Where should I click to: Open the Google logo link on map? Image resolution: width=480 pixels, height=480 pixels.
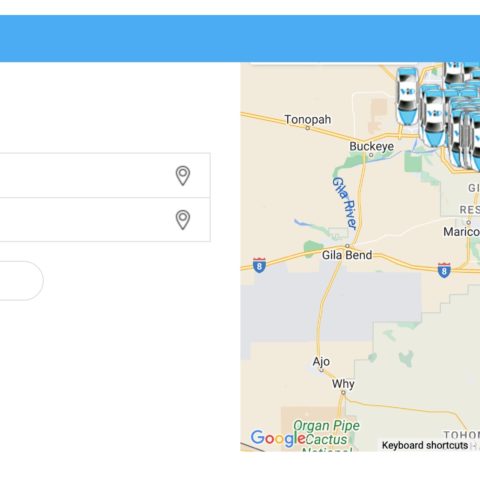(x=278, y=438)
